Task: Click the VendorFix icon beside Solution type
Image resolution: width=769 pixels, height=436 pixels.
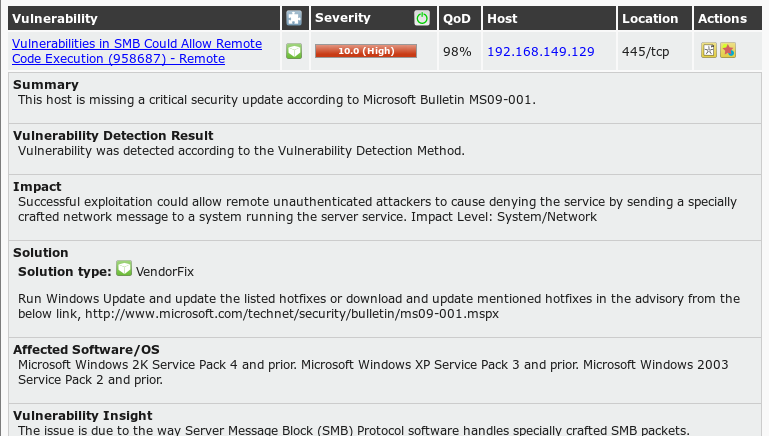Action: pyautogui.click(x=124, y=269)
